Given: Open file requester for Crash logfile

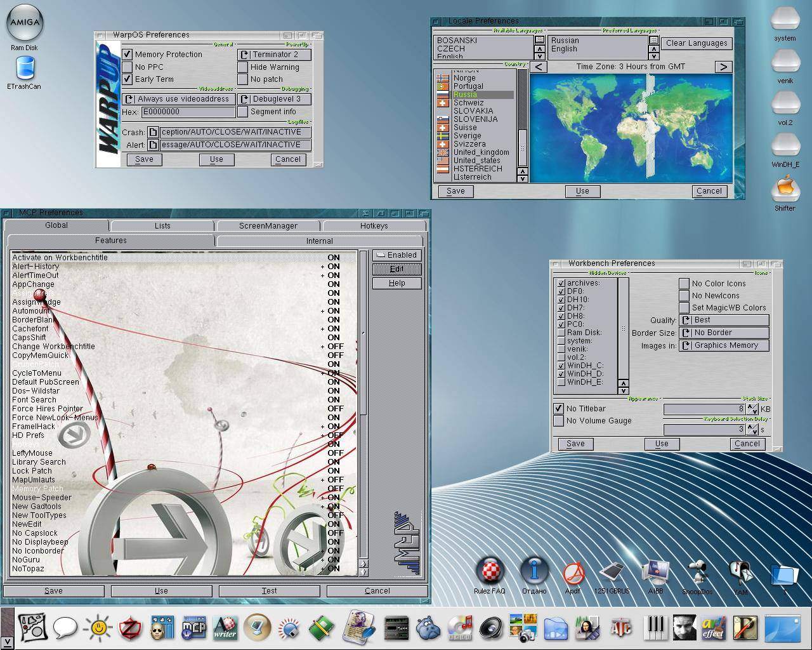Looking at the screenshot, I should click(x=153, y=132).
